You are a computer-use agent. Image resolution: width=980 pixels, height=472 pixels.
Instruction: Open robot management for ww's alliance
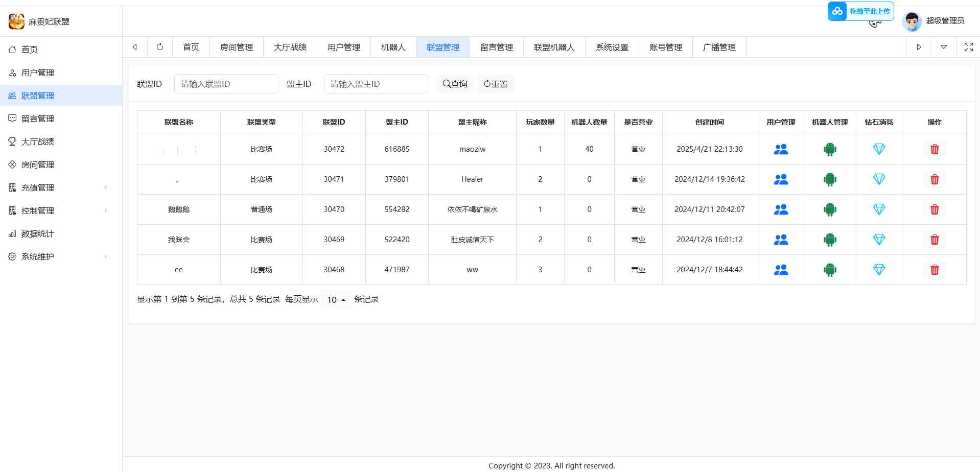coord(830,270)
